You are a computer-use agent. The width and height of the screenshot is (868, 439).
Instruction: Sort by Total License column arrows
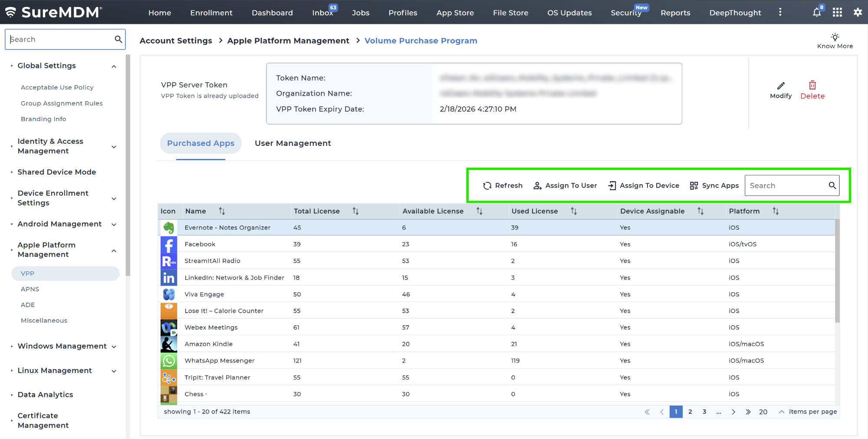point(355,211)
